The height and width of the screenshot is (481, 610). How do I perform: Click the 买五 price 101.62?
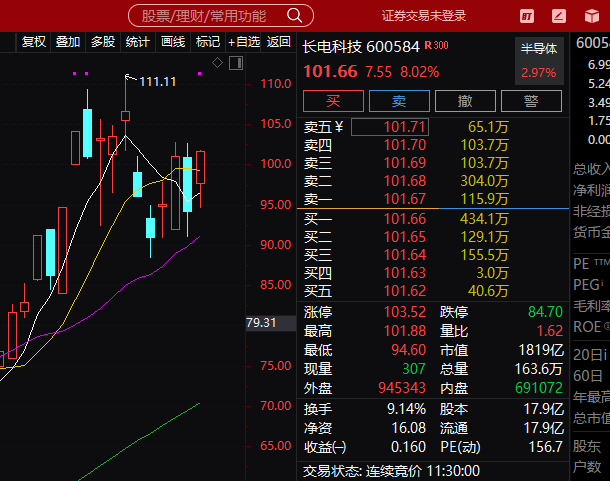click(405, 291)
